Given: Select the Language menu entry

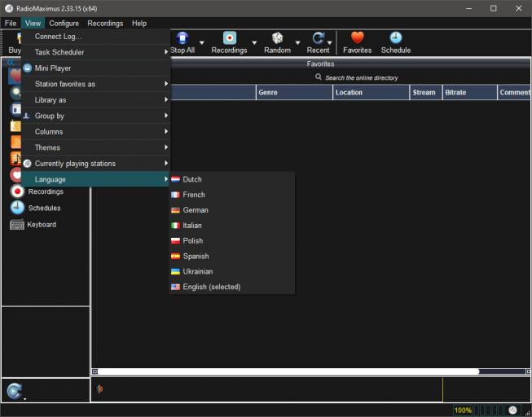Looking at the screenshot, I should click(95, 179).
